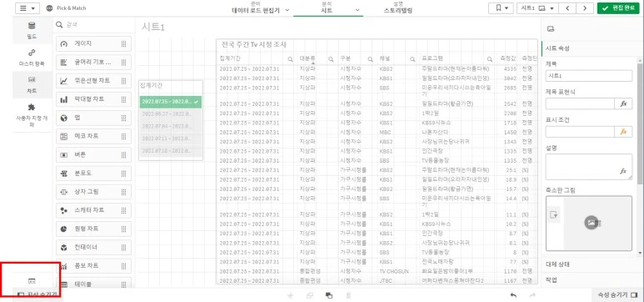Select filter value starting 2022.07.04
Viewport: 644px width, 302px height.
point(171,126)
